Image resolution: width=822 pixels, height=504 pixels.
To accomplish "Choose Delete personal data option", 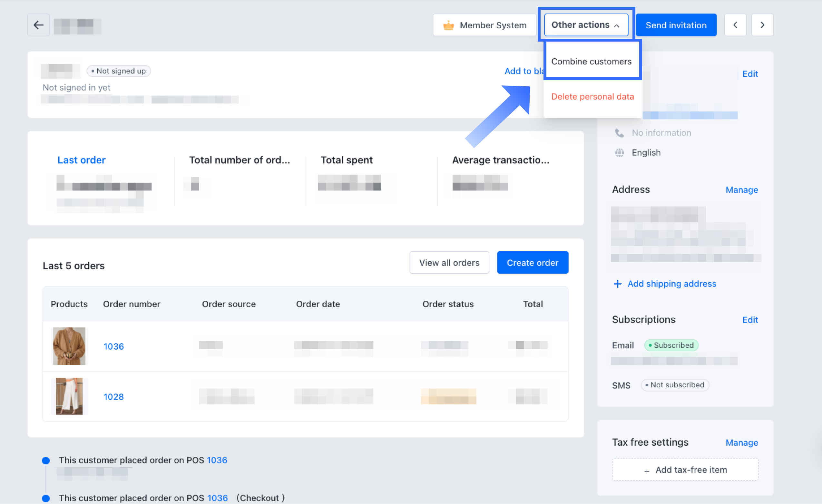I will coord(592,97).
